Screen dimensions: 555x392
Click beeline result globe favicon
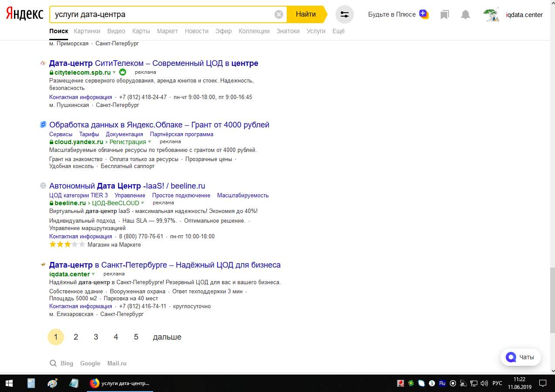click(x=43, y=186)
